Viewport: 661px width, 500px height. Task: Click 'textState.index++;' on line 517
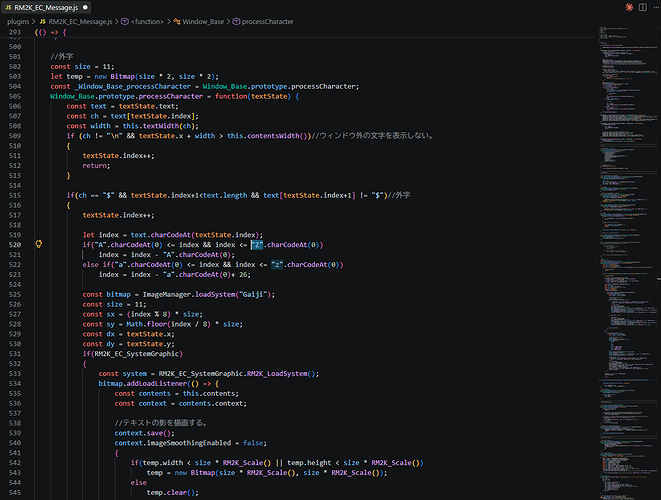pos(118,215)
